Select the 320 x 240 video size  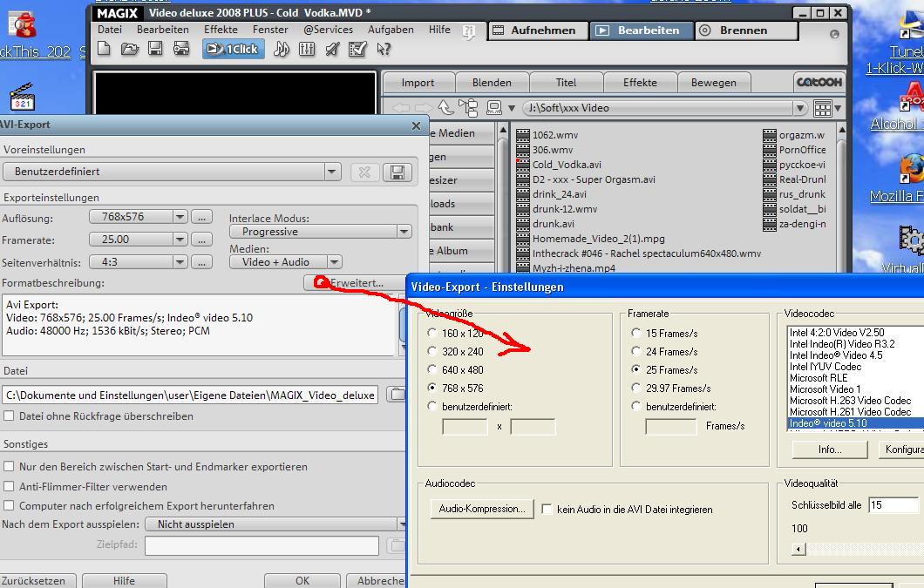(x=432, y=352)
